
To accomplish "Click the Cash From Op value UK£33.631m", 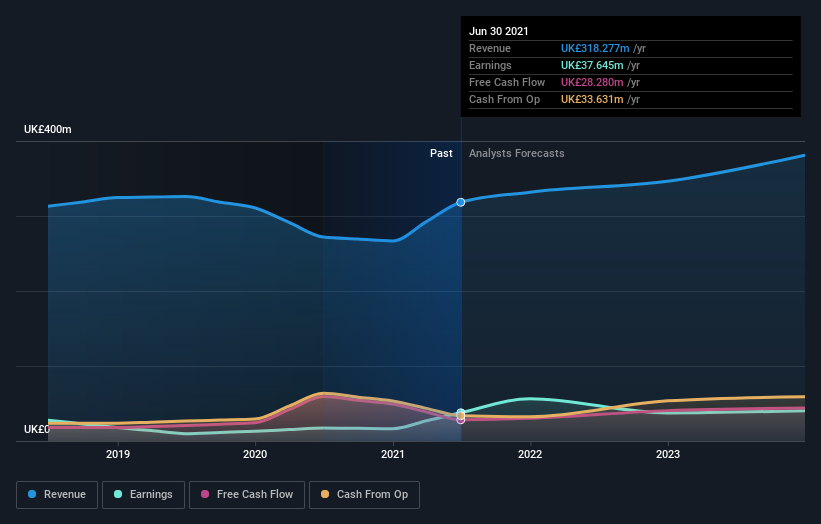I will pyautogui.click(x=592, y=99).
